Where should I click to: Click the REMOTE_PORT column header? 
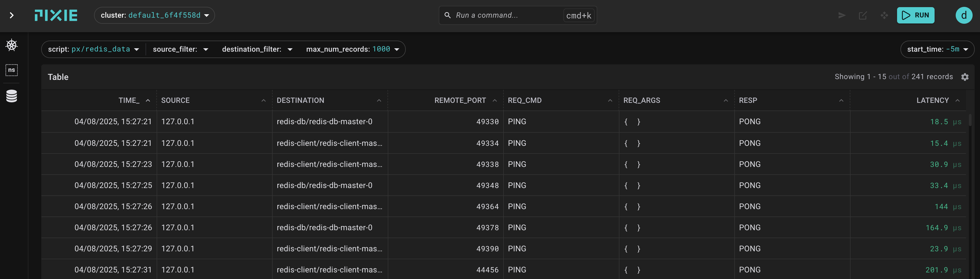pyautogui.click(x=460, y=100)
